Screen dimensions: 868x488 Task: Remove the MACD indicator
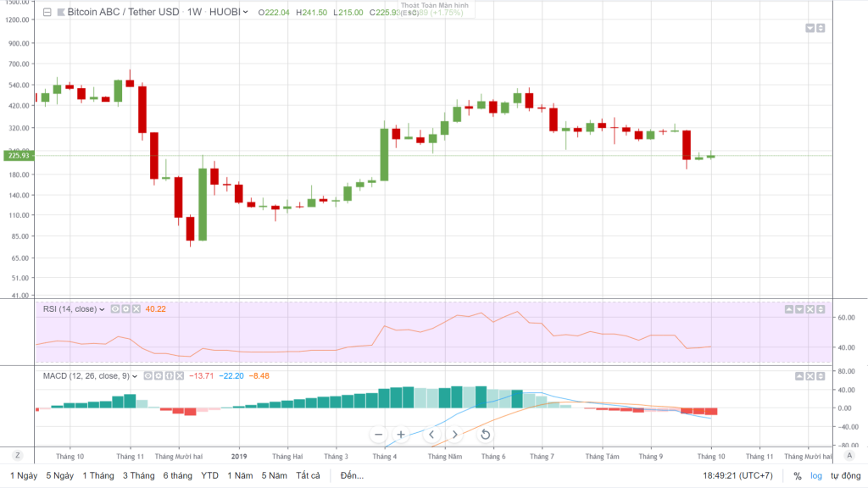click(181, 375)
